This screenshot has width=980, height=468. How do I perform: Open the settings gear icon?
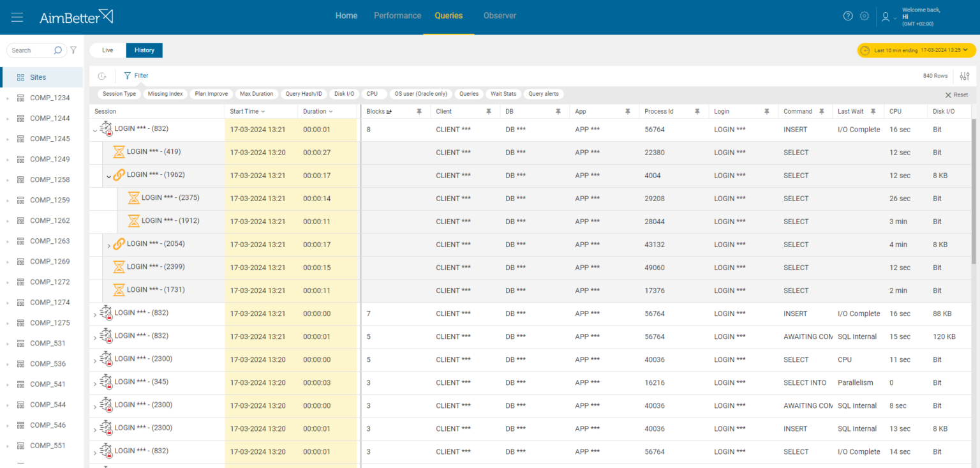coord(864,16)
